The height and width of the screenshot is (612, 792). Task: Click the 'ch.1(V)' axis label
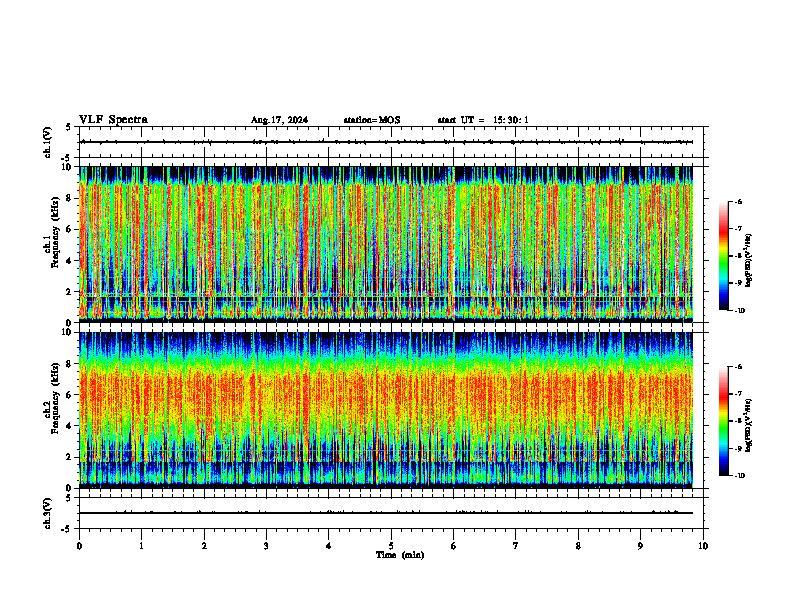click(x=48, y=142)
